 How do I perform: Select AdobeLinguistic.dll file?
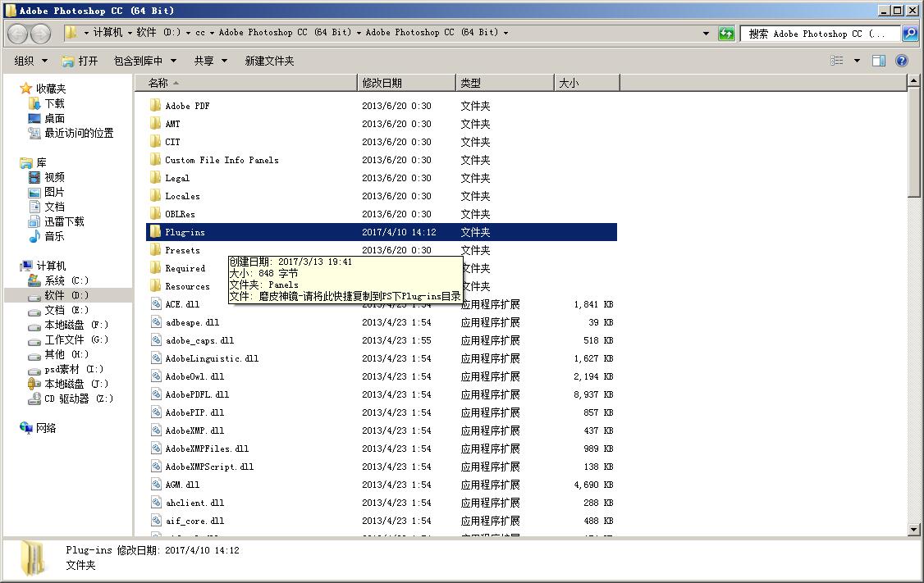click(x=212, y=358)
